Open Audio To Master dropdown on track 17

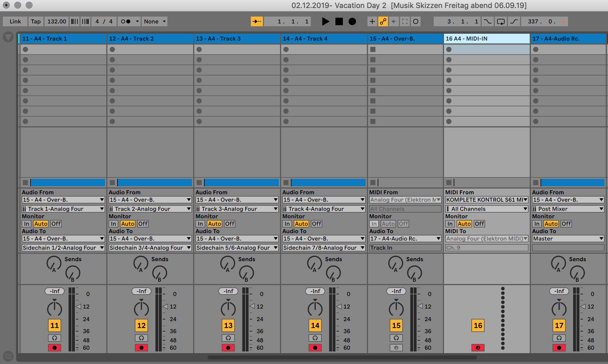click(x=568, y=239)
